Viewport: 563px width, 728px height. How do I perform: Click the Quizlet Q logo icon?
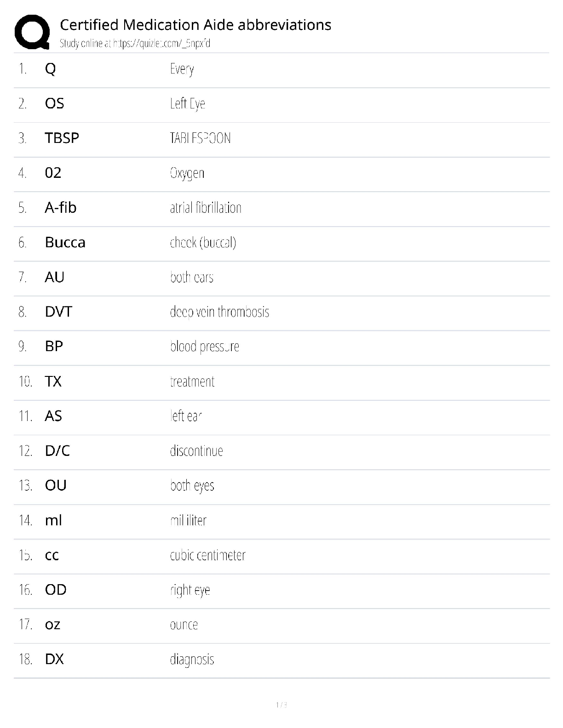tap(32, 32)
